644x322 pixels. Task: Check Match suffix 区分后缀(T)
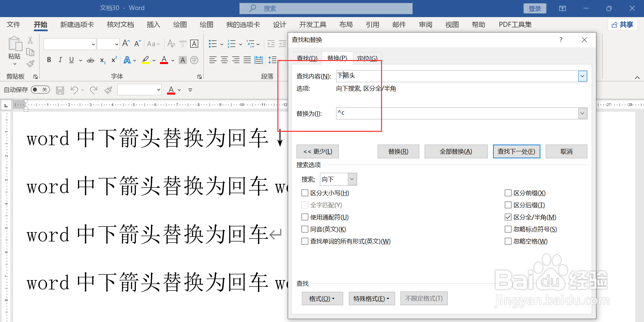click(508, 205)
